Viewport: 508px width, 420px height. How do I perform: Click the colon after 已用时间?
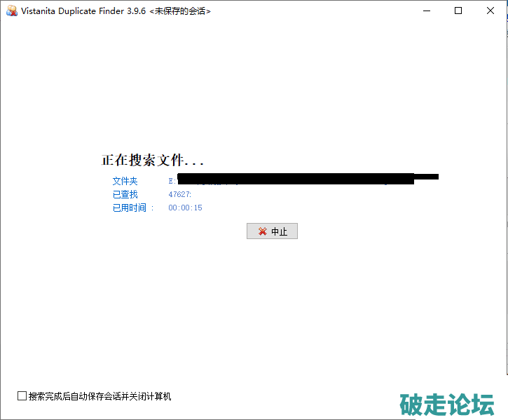pos(152,208)
